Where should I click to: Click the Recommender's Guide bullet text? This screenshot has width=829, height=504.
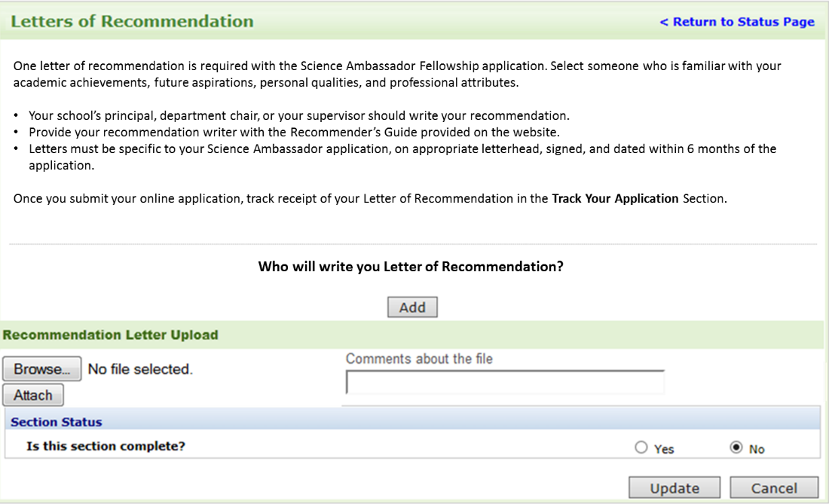[294, 133]
